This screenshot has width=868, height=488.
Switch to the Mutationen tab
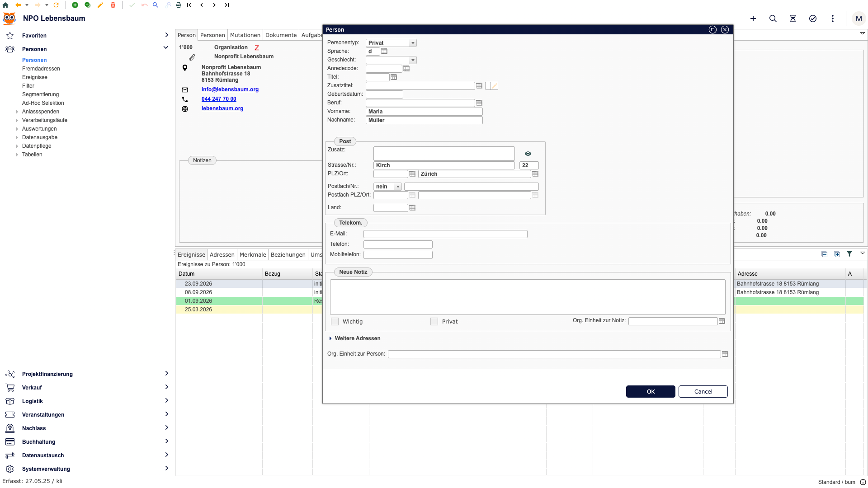click(245, 35)
